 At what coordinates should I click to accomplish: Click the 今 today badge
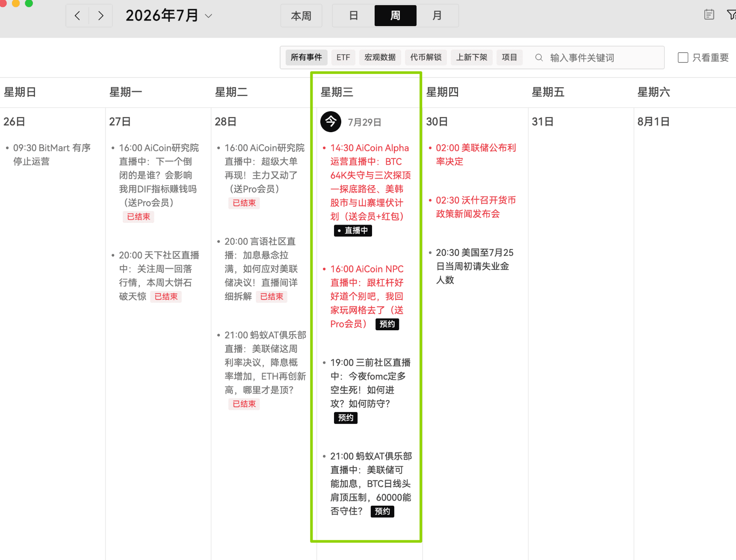pyautogui.click(x=331, y=122)
